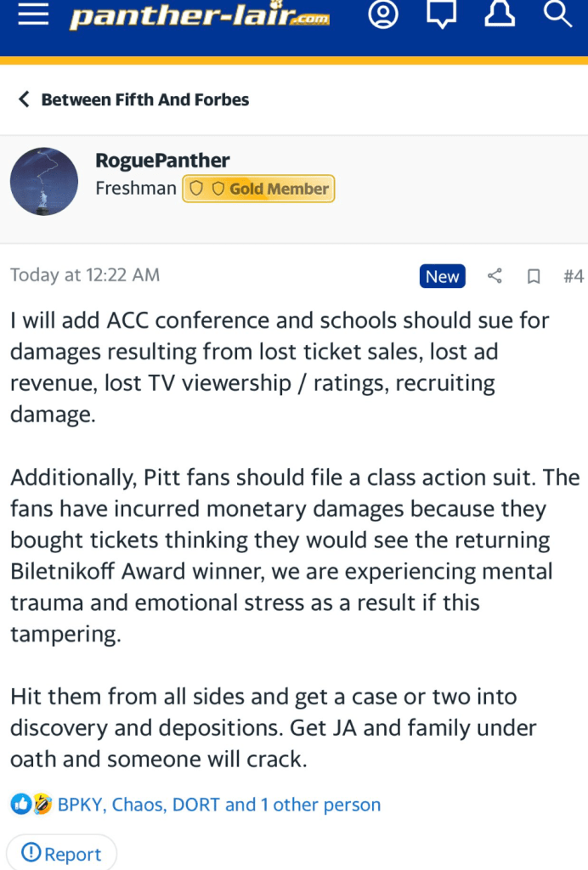Open the user account profile icon

point(383,15)
